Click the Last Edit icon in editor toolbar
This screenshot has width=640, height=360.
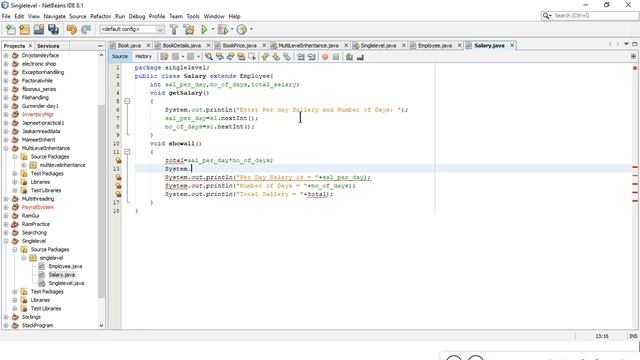pos(164,57)
